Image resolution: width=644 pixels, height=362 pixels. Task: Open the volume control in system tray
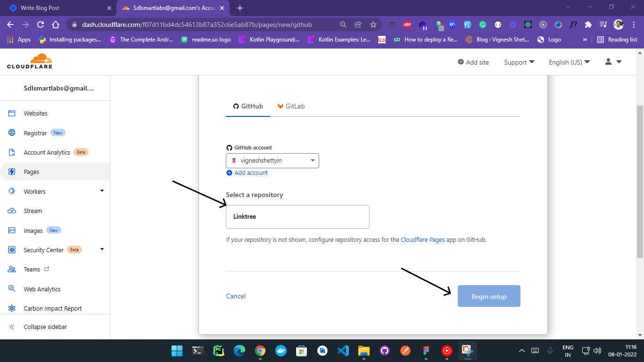(x=597, y=351)
